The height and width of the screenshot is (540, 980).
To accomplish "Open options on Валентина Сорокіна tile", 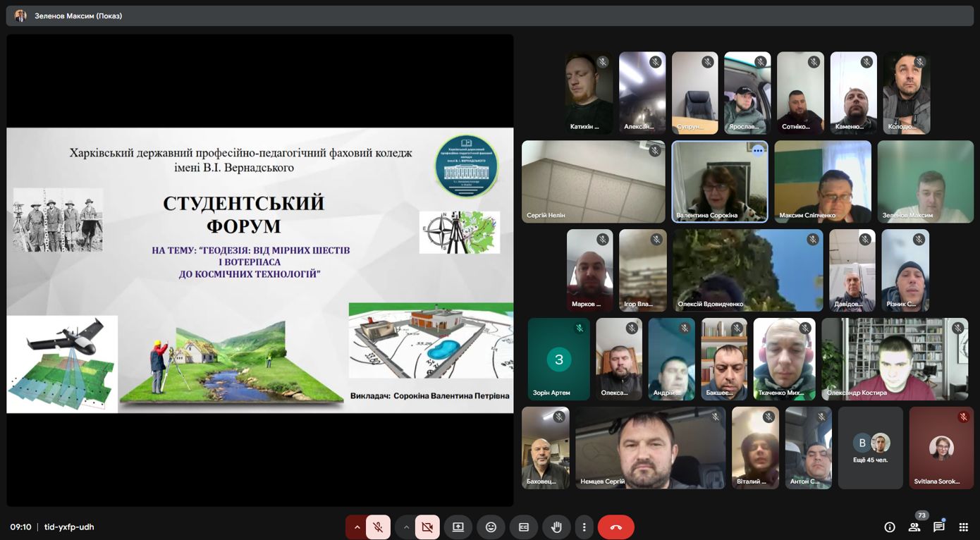I will click(x=758, y=150).
